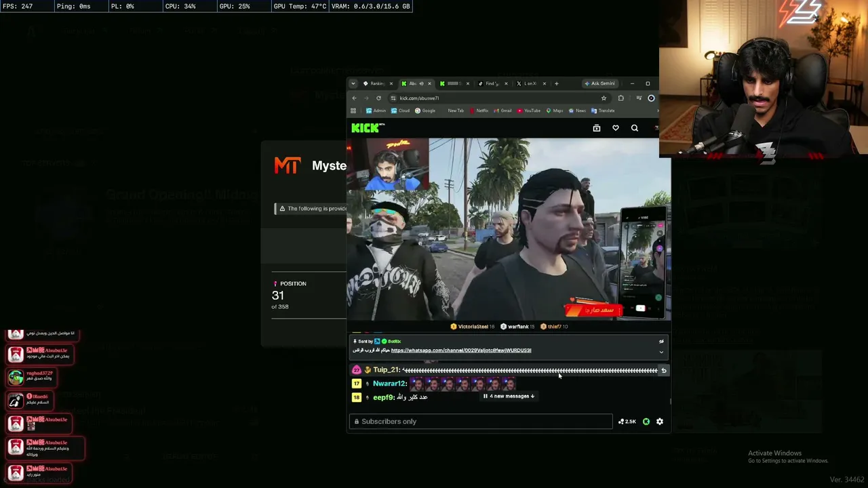
Task: Open the 2.5K channel points icon
Action: [x=627, y=422]
